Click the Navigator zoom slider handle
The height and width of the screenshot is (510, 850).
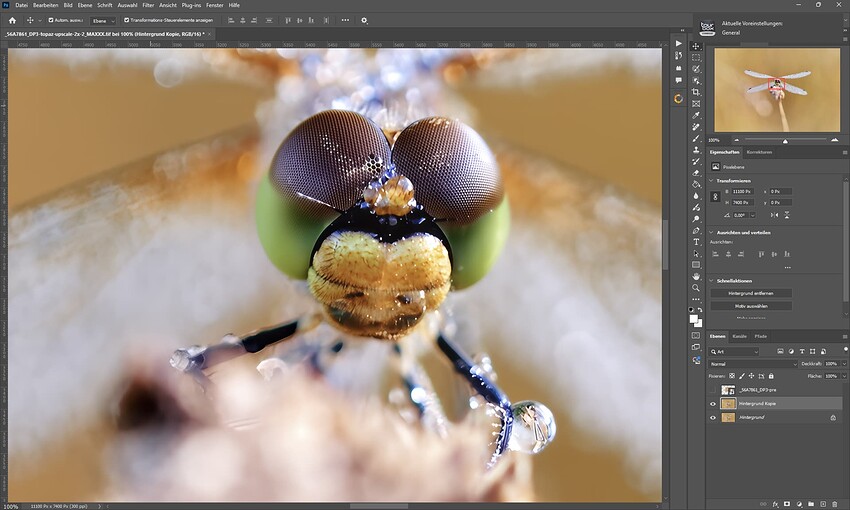click(x=785, y=141)
